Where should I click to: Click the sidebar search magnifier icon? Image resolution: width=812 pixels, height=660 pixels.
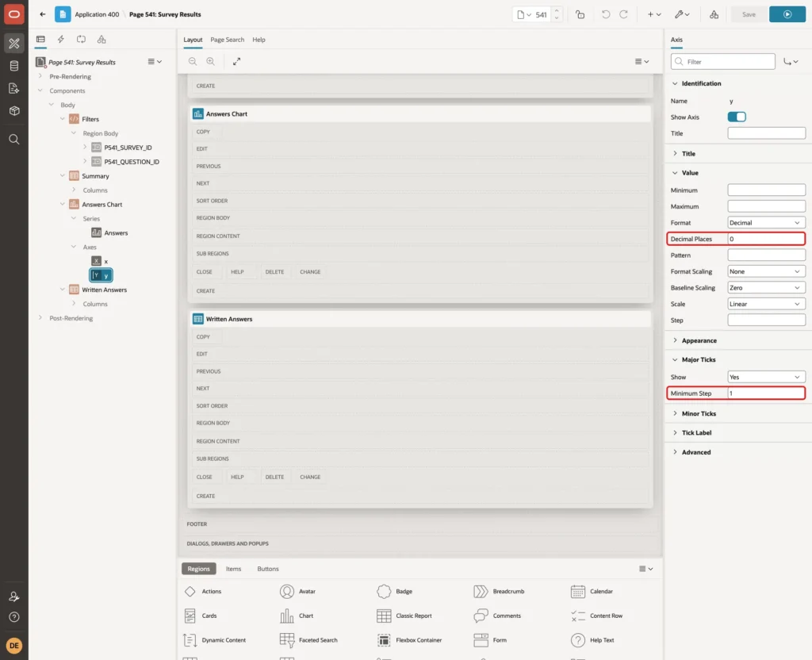coord(14,140)
